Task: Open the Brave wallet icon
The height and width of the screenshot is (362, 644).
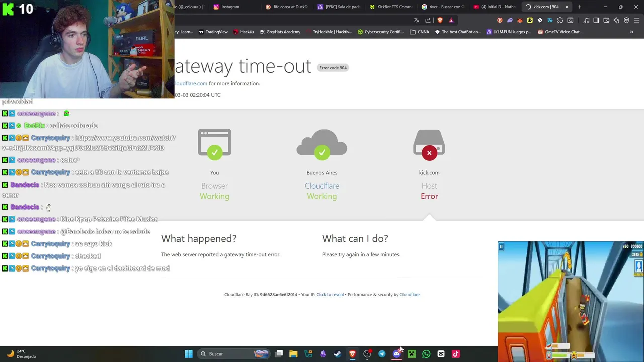Action: point(606,20)
